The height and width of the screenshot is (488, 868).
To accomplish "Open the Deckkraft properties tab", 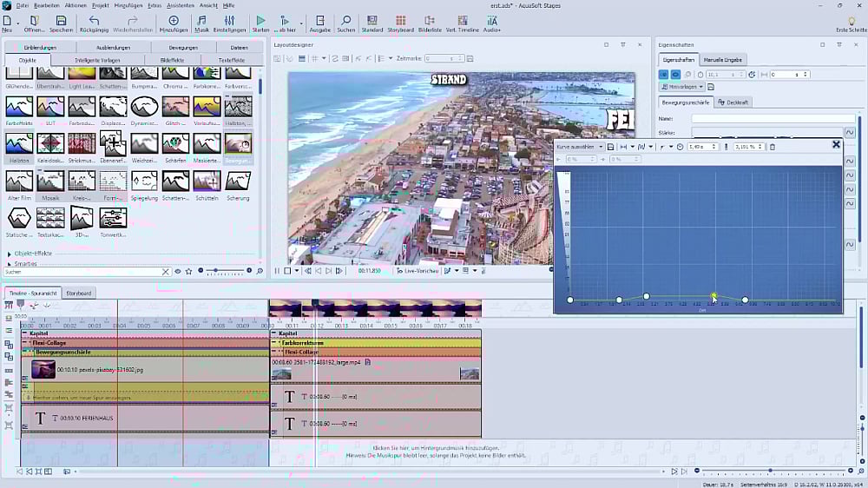I will [x=733, y=102].
